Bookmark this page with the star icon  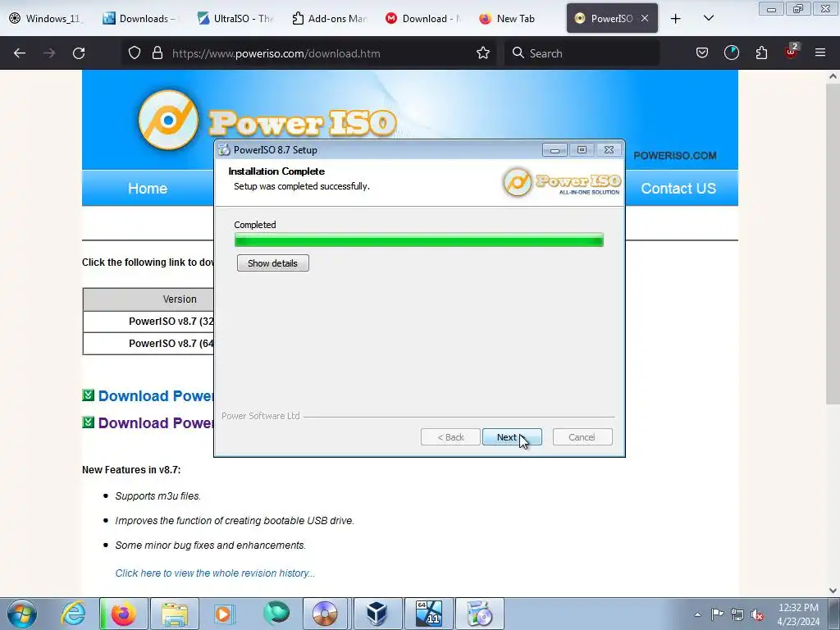(x=483, y=53)
